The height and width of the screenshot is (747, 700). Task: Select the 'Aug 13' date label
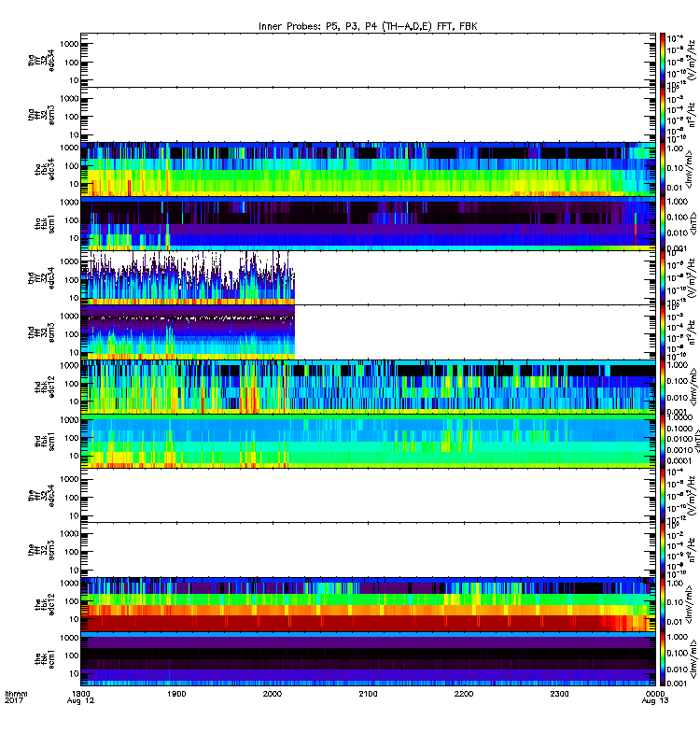(x=655, y=701)
